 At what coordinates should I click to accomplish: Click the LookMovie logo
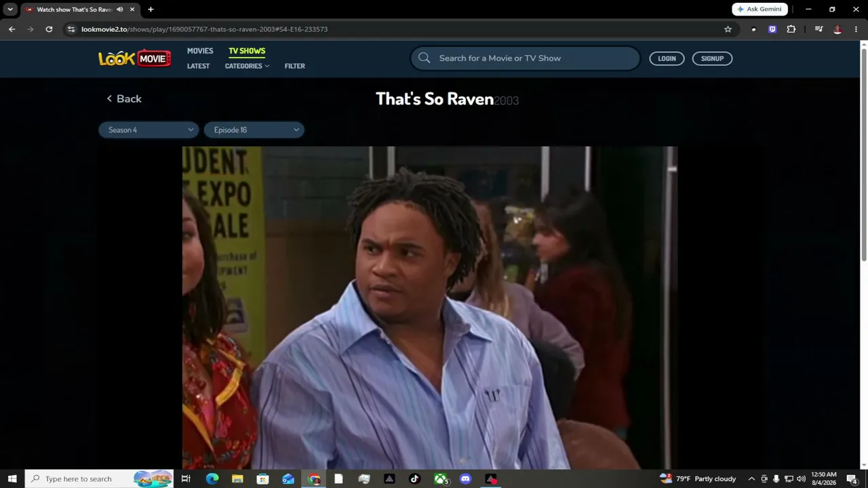[x=134, y=58]
